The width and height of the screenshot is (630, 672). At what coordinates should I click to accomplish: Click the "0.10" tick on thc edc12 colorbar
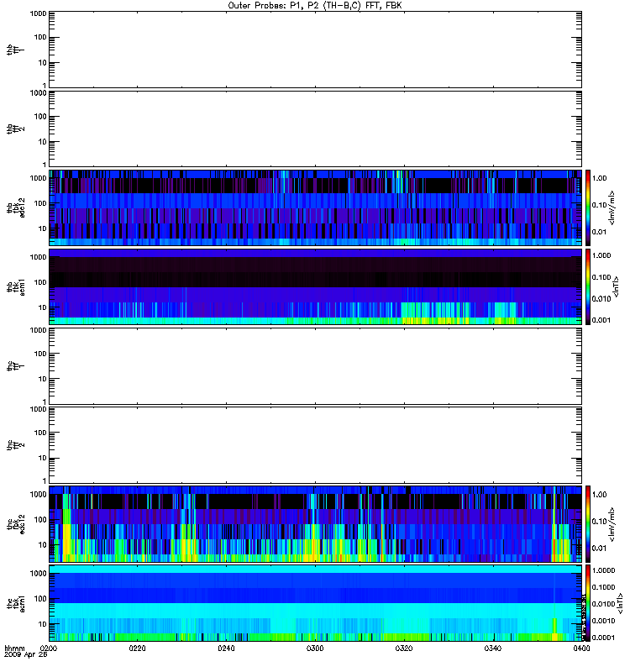click(x=600, y=522)
